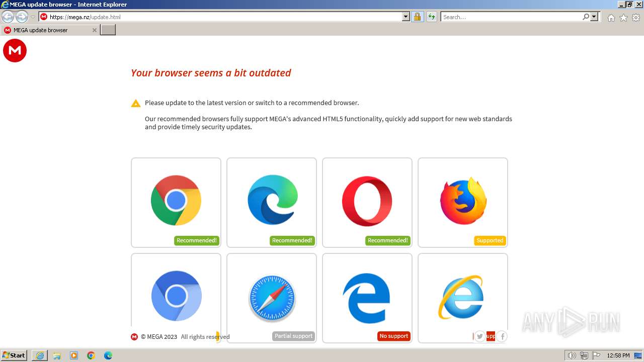This screenshot has height=362, width=644.
Task: Open a new blank tab
Action: [x=108, y=30]
